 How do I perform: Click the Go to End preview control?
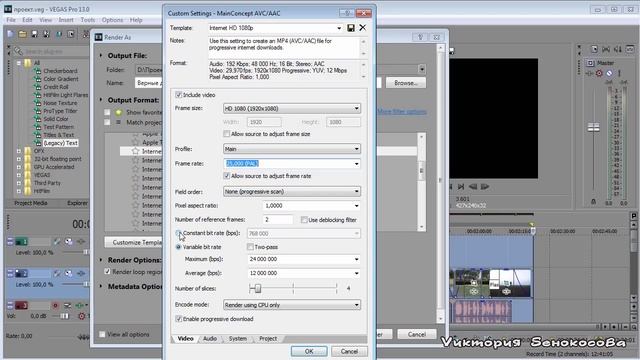461,187
